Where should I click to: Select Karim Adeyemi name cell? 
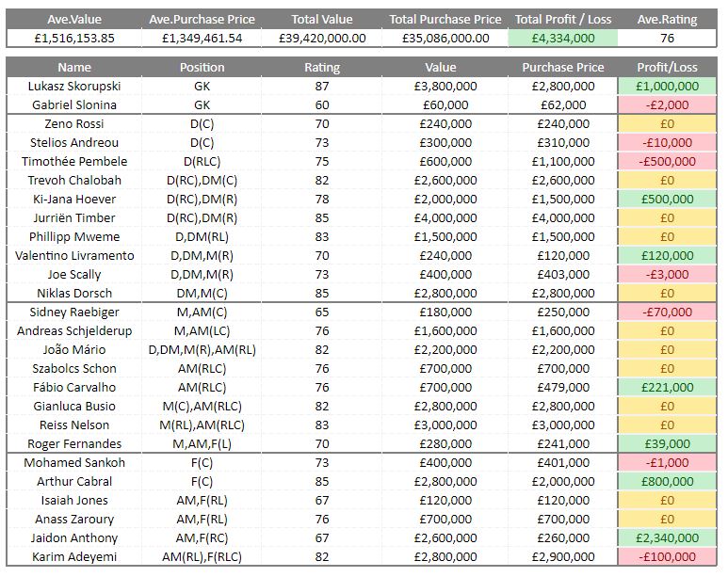(74, 556)
